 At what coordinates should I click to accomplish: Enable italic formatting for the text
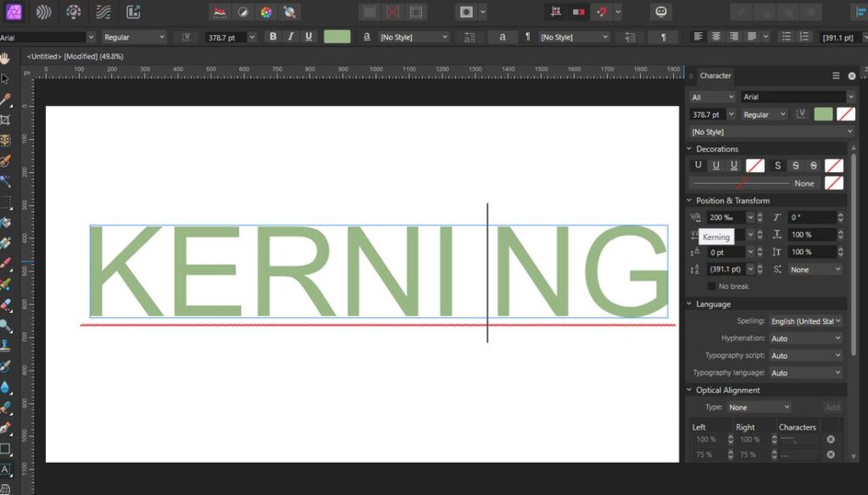(290, 36)
